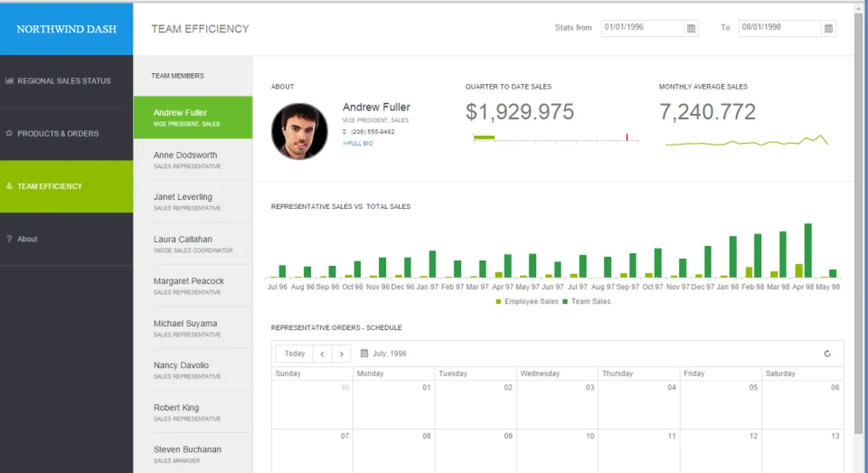Open the To date calendar icon
This screenshot has height=473, width=868.
829,28
